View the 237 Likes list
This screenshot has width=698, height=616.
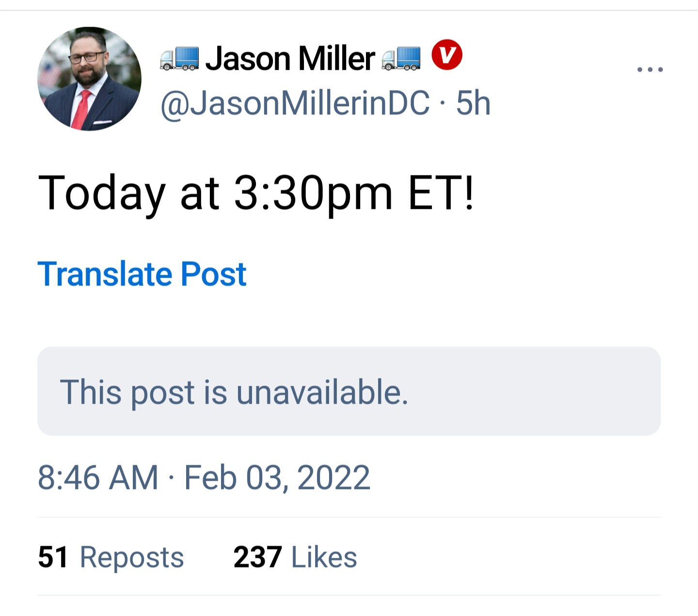(x=295, y=557)
